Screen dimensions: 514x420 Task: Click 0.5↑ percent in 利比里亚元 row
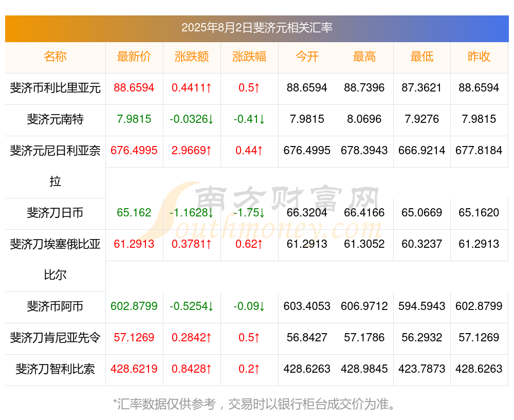point(249,87)
